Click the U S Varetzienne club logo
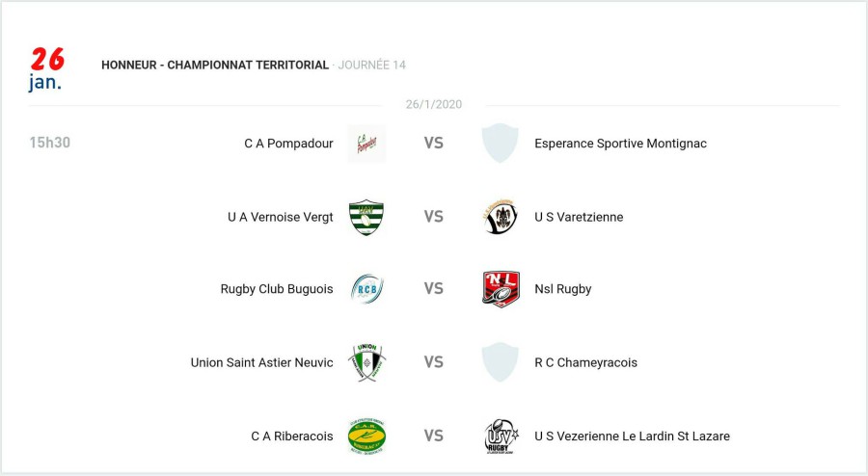The image size is (868, 476). [500, 217]
